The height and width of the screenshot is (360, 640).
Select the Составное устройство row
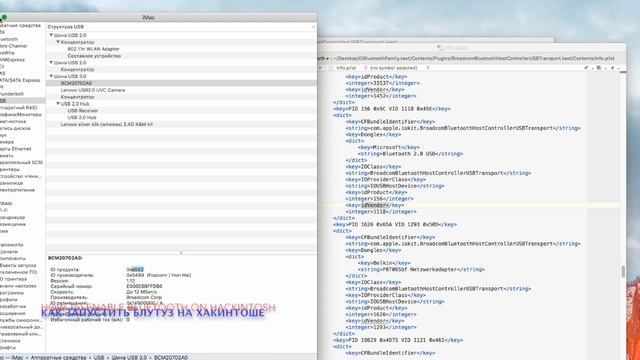pos(181,56)
